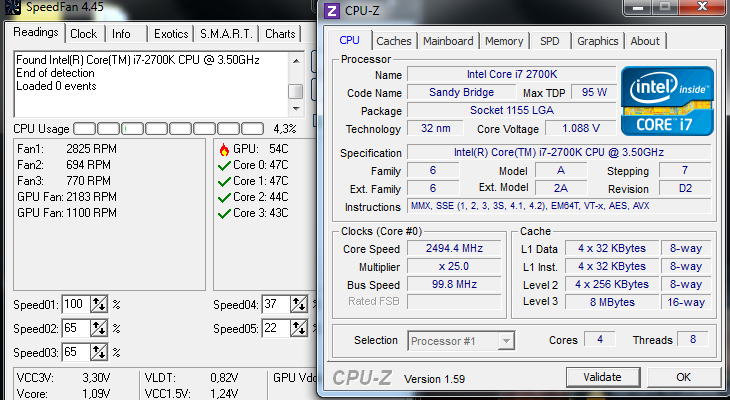Viewport: 730px width, 400px height.
Task: Click the Threads value '8'
Action: (693, 339)
